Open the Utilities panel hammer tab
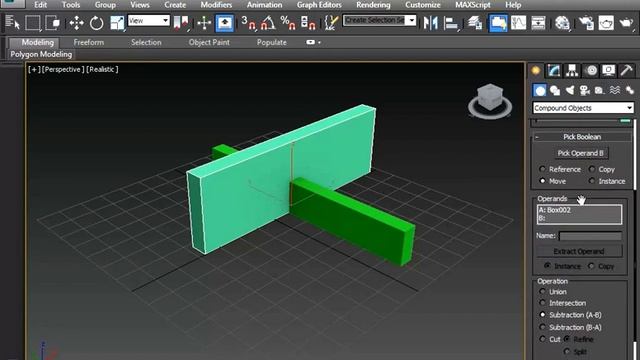This screenshot has height=360, width=640. pyautogui.click(x=627, y=71)
